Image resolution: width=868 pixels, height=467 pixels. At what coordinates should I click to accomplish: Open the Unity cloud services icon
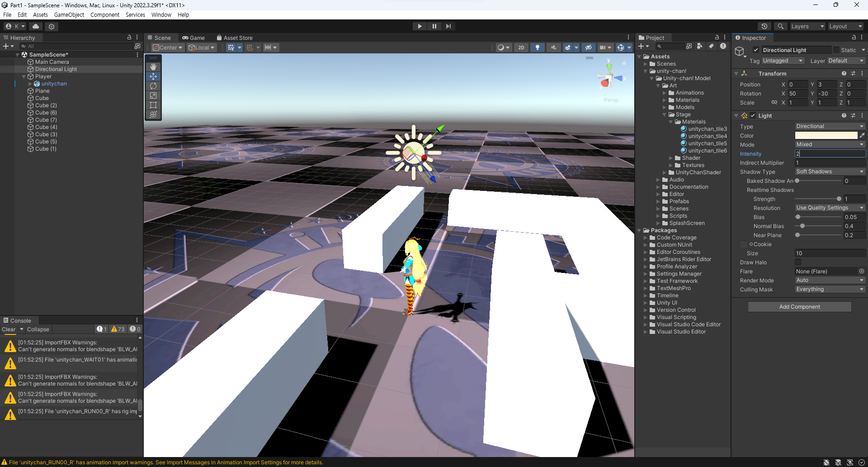coord(36,26)
